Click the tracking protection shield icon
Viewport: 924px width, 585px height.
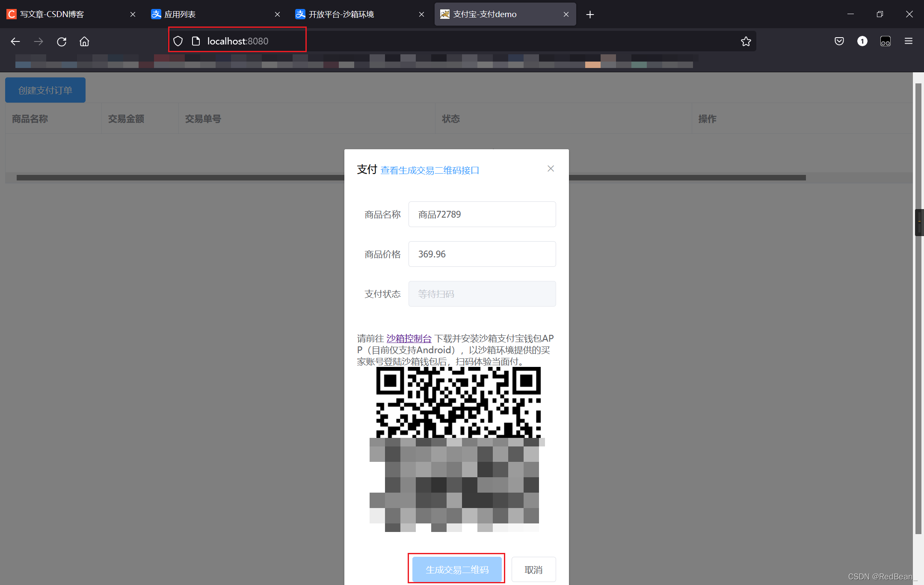pyautogui.click(x=178, y=41)
